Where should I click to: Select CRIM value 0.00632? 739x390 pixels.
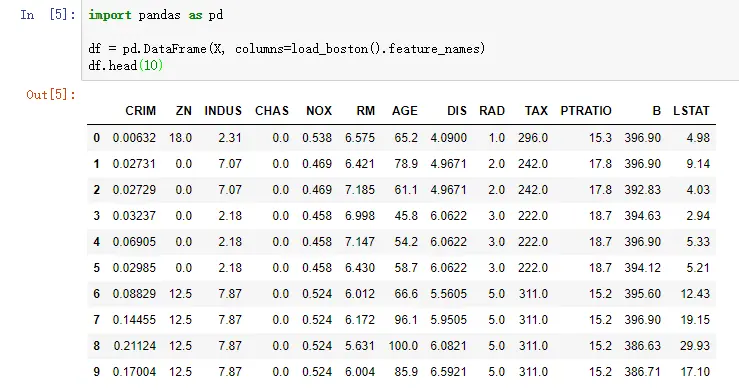(134, 138)
